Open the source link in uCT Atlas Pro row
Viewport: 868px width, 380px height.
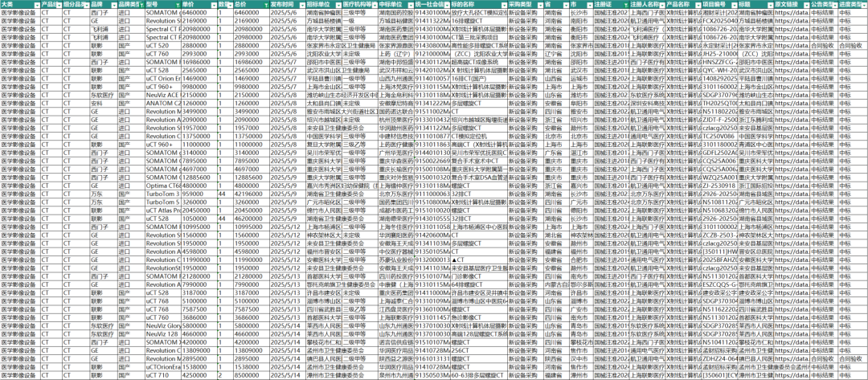click(x=792, y=210)
